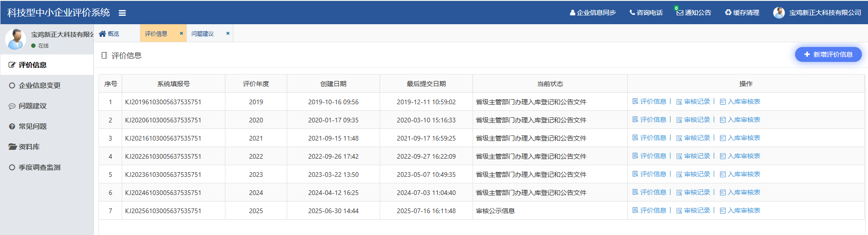This screenshot has width=868, height=235.
Task: Switch to the 问题建议 tab
Action: pos(203,34)
